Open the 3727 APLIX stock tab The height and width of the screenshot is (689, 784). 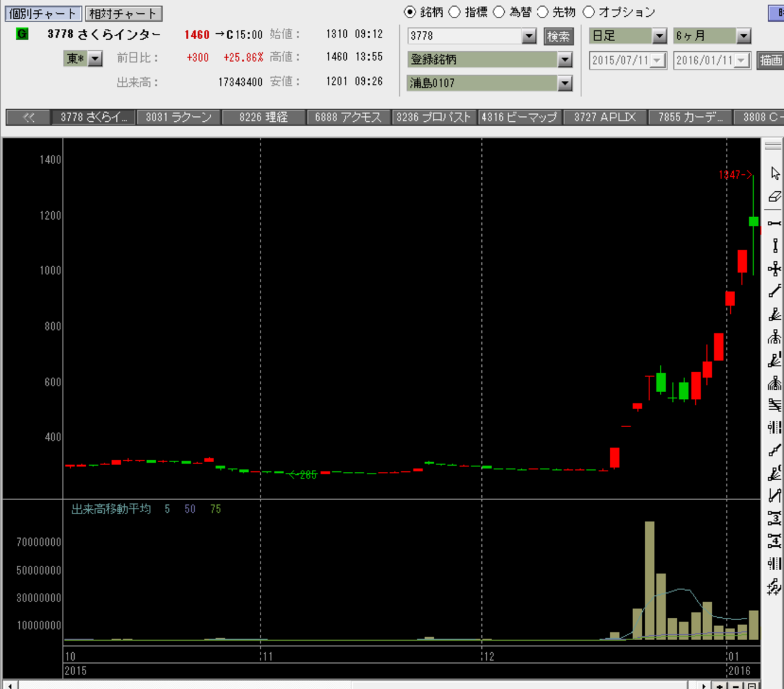[605, 117]
